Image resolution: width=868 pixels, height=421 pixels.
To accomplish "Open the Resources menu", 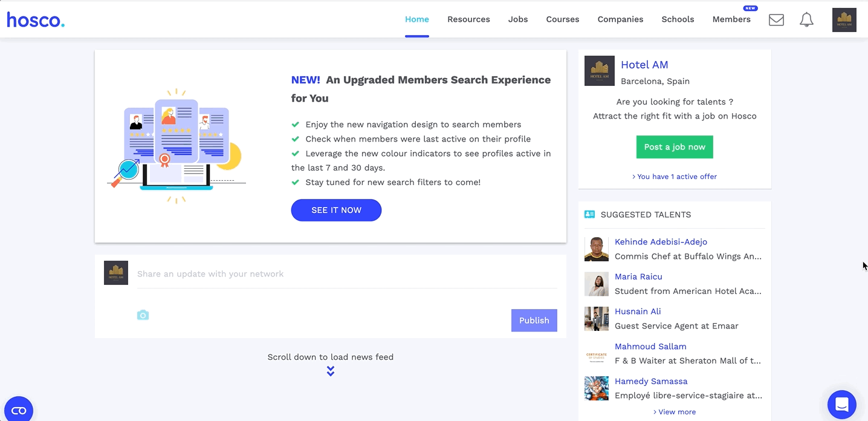I will tap(468, 19).
